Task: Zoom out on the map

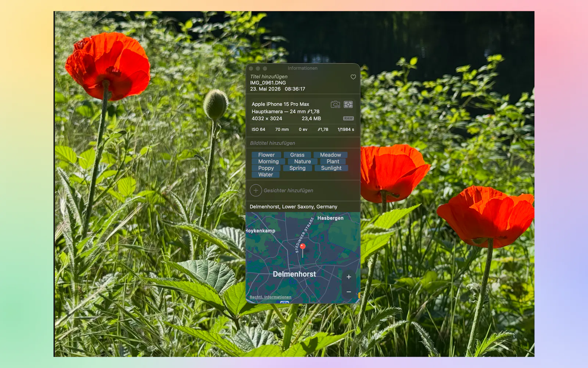Action: tap(349, 292)
